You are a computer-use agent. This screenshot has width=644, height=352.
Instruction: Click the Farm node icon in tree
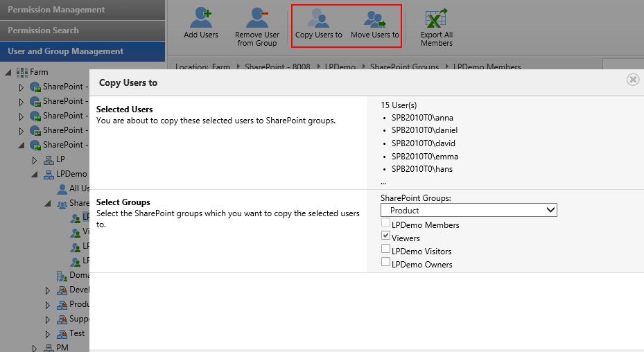21,72
